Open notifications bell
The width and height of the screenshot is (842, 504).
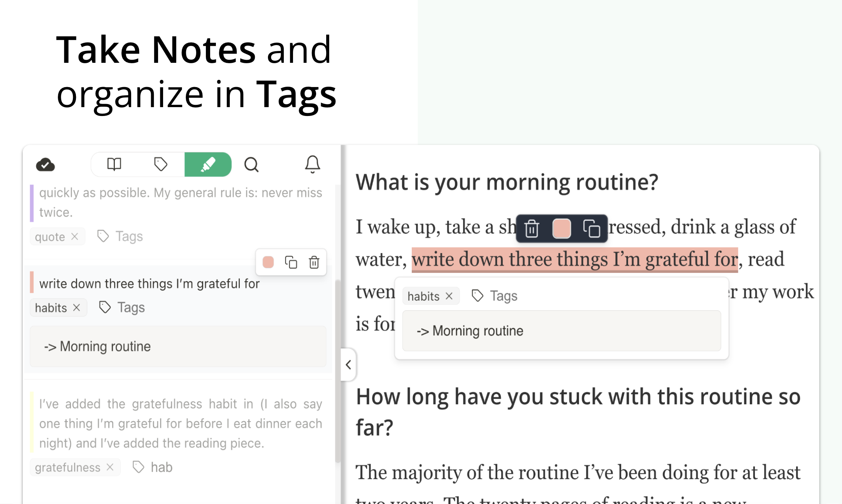pos(312,165)
